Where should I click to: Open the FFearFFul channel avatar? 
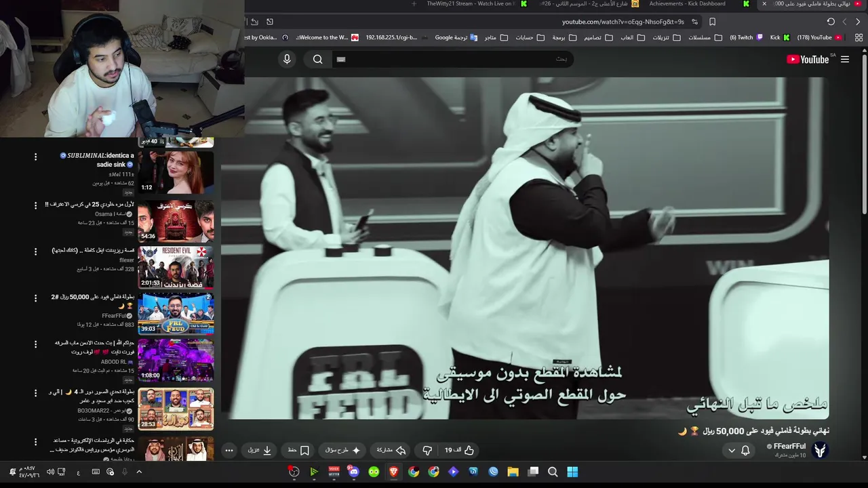(x=820, y=449)
